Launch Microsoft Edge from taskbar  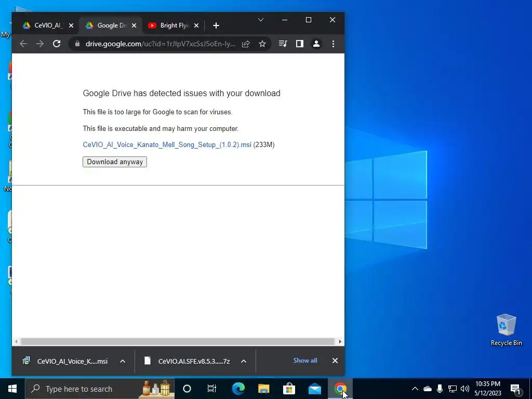[238, 389]
